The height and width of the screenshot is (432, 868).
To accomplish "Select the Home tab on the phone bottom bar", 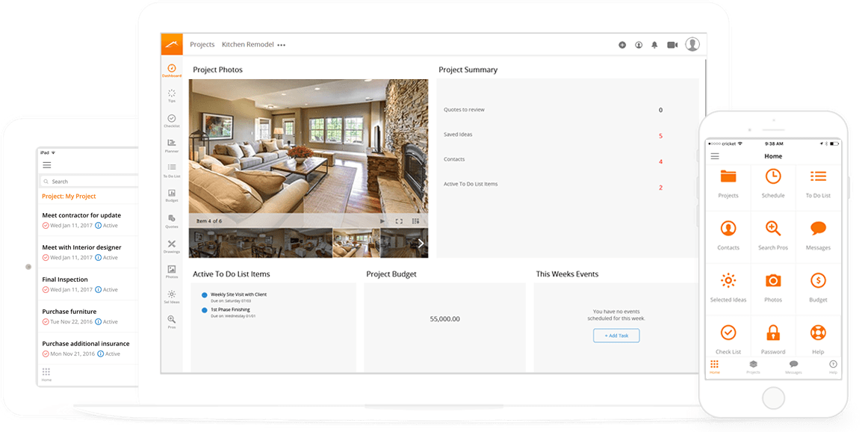I will pos(715,367).
